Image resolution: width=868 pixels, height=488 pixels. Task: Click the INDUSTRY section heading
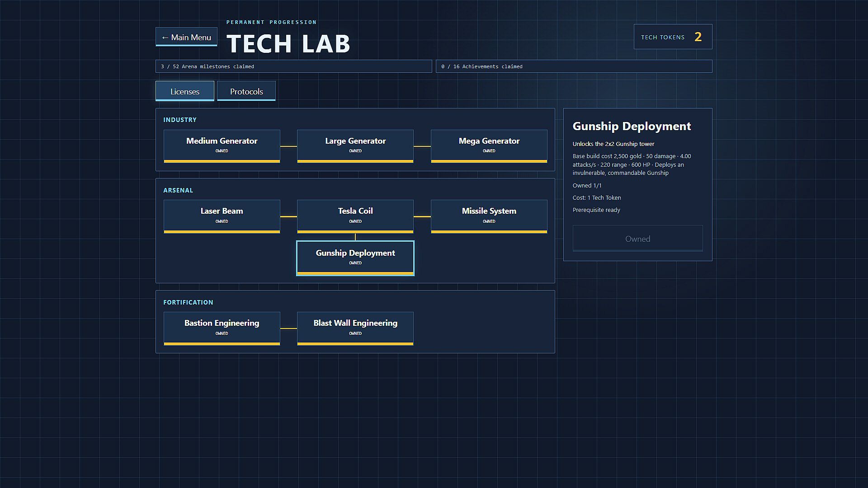coord(180,120)
